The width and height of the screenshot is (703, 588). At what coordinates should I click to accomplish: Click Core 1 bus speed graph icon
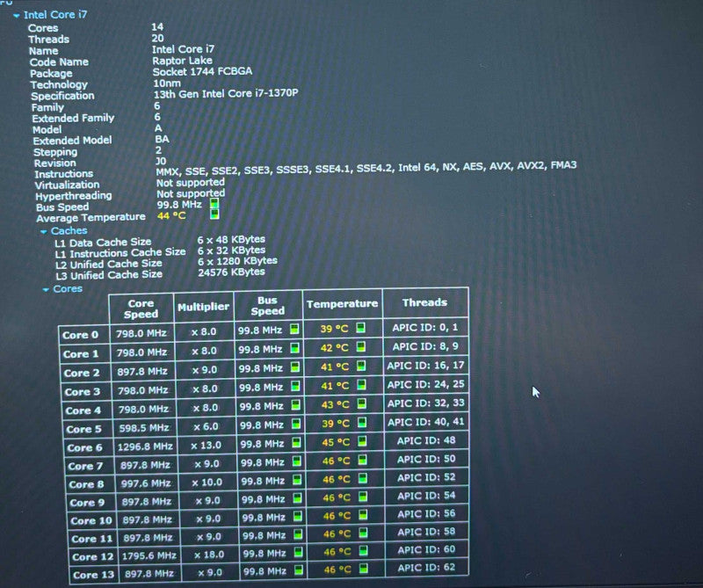295,347
